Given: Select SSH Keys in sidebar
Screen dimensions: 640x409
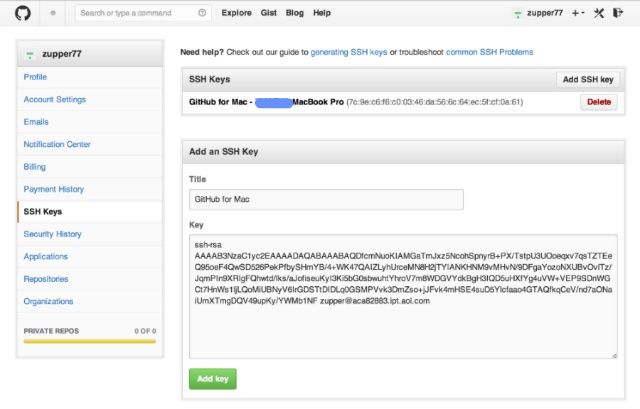Looking at the screenshot, I should 43,211.
